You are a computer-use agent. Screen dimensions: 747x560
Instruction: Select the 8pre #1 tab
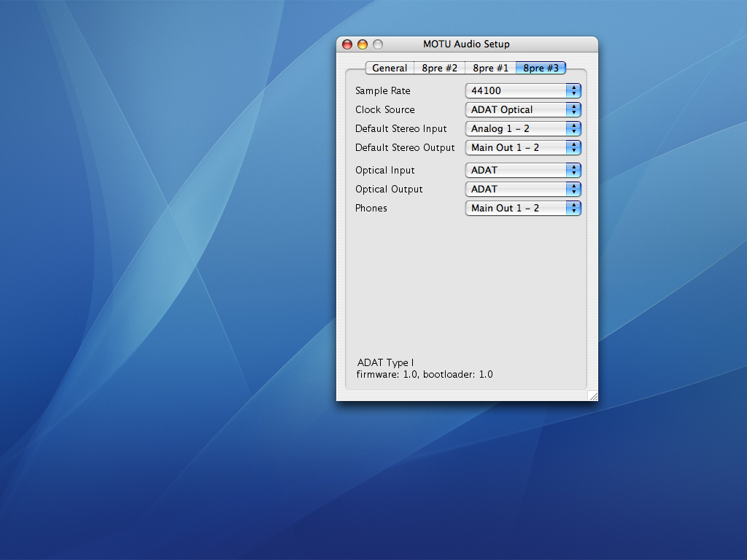click(490, 68)
